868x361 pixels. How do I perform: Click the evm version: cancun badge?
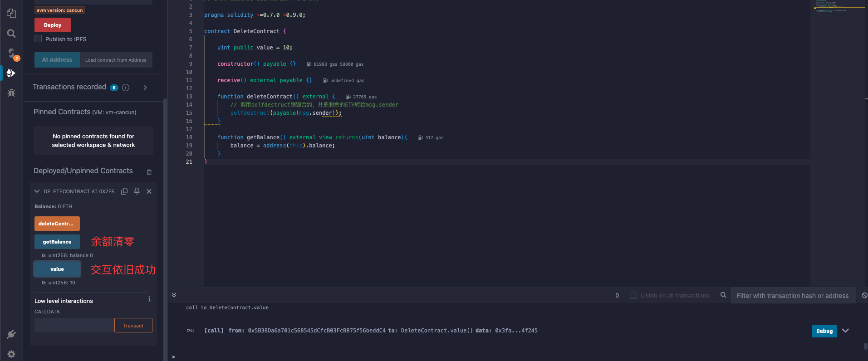pyautogui.click(x=60, y=10)
